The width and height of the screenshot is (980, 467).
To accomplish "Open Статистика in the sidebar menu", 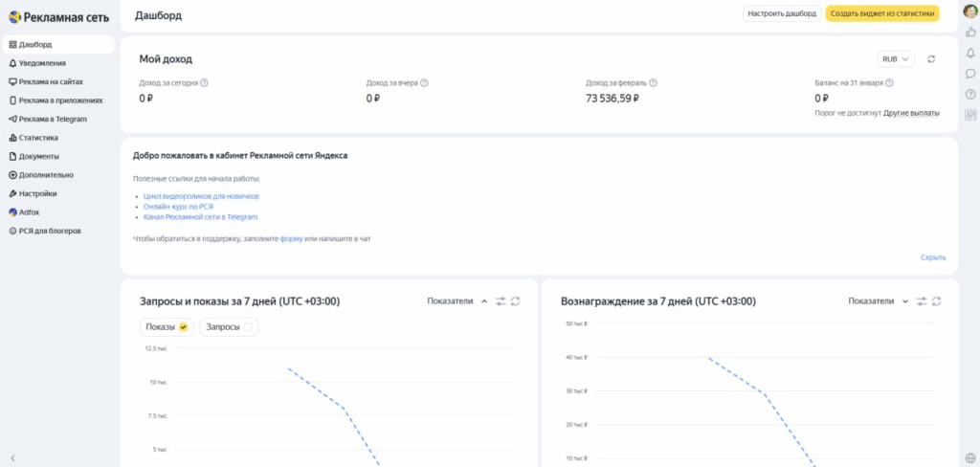I will (38, 138).
